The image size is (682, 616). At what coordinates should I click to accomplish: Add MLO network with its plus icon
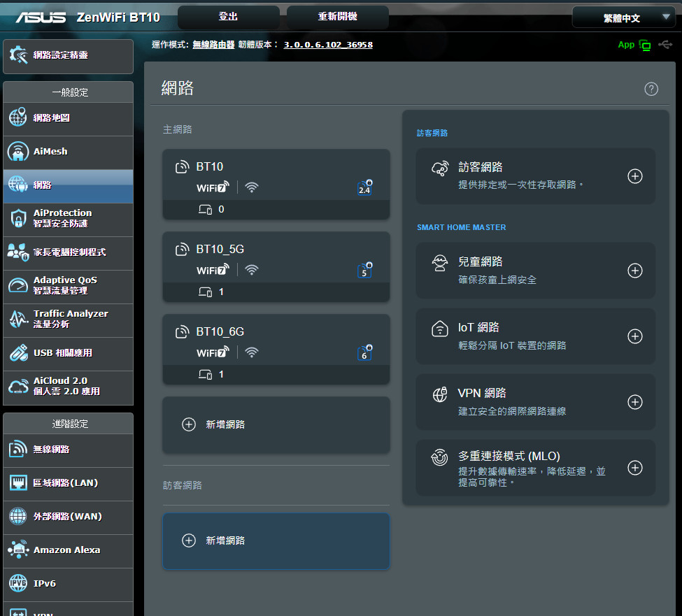pos(634,468)
